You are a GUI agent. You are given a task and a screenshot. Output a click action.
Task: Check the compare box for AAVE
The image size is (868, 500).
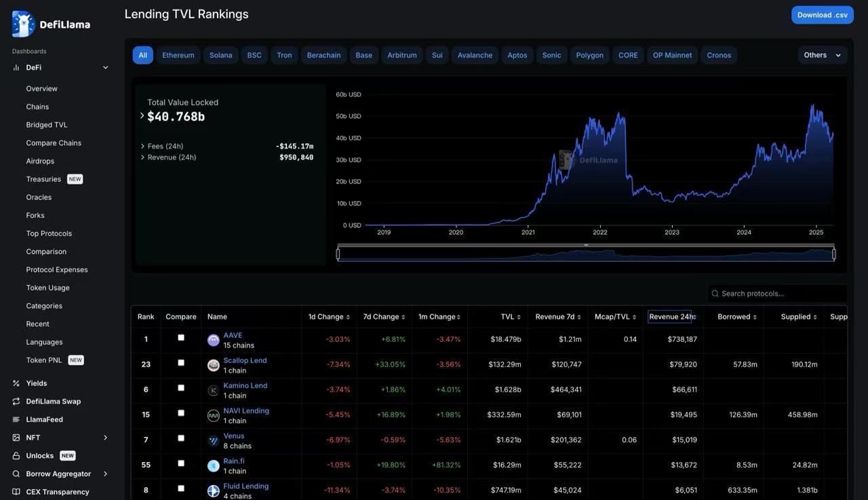[x=181, y=337]
